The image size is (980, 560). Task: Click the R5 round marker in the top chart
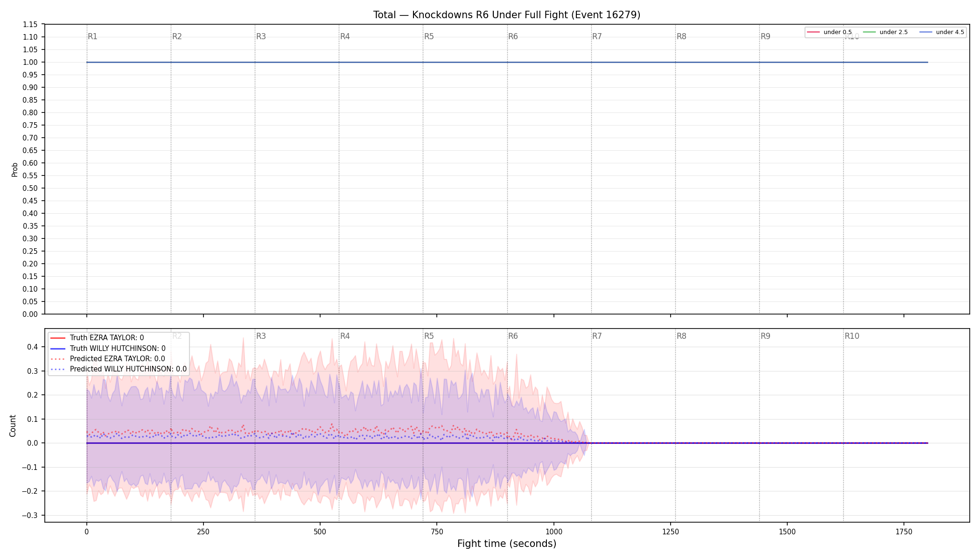tap(429, 36)
